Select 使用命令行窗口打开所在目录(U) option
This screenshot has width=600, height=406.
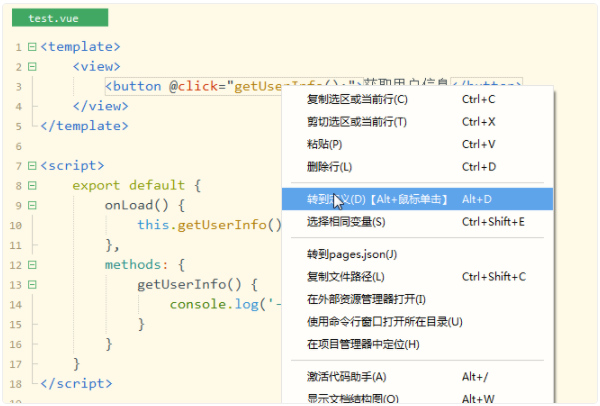pyautogui.click(x=385, y=321)
